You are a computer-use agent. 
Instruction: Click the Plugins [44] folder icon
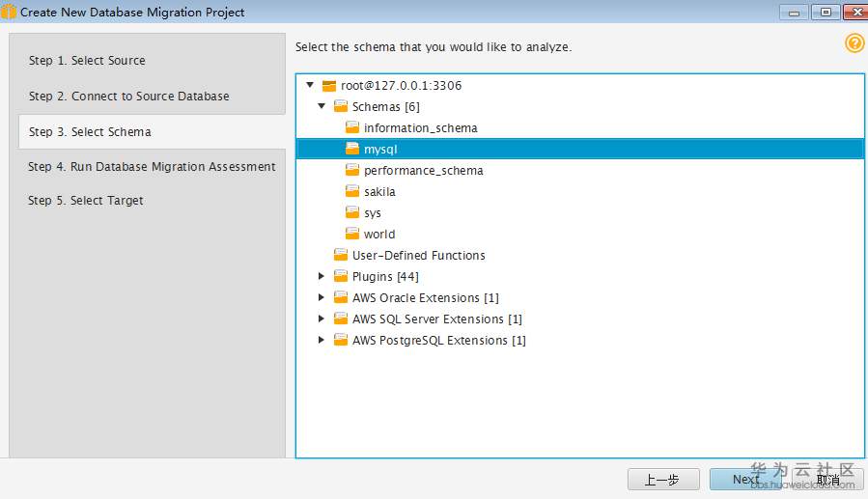click(x=341, y=276)
